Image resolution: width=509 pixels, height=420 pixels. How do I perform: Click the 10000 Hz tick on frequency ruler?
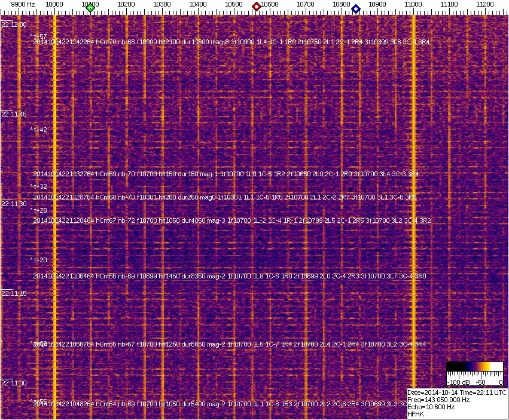54,4
